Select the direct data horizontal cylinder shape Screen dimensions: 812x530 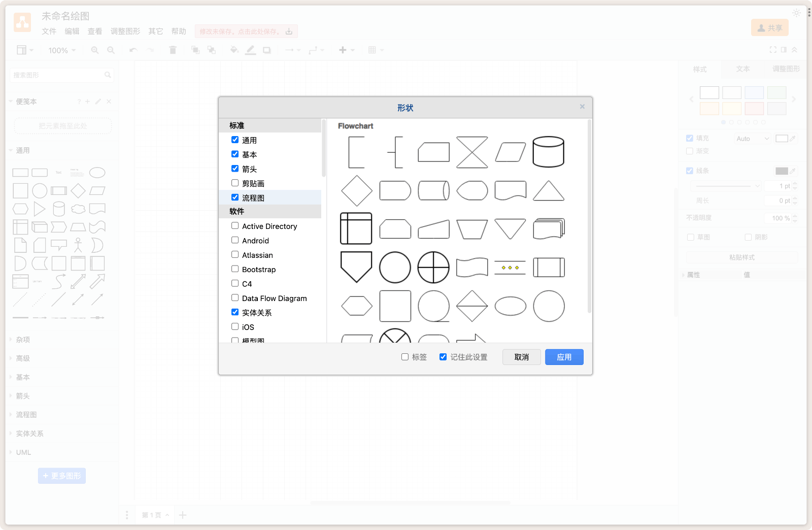click(x=433, y=191)
